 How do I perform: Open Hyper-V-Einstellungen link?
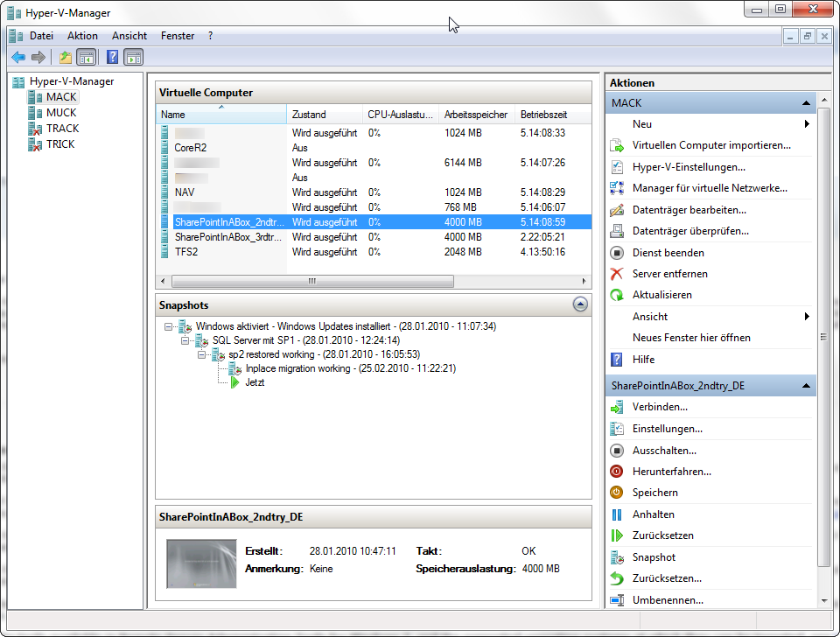689,167
